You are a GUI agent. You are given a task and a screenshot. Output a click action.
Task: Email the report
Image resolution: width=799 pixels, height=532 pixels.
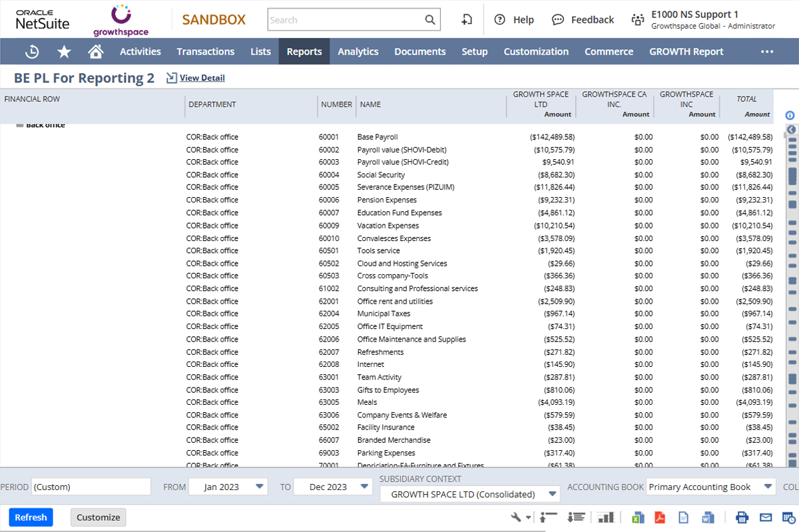point(766,517)
